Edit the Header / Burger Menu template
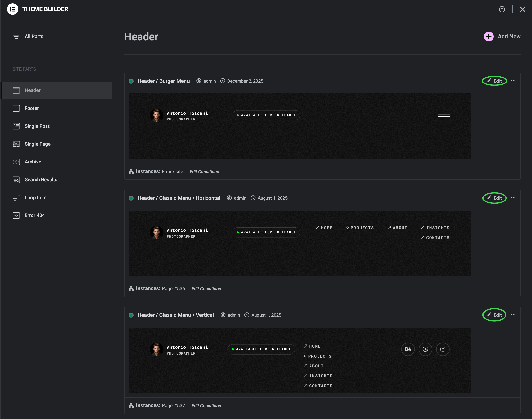This screenshot has height=419, width=532. pos(494,81)
